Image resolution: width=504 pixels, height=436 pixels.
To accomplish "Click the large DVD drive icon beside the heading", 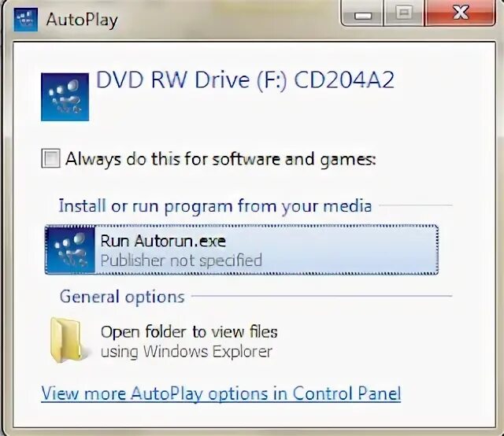I will (x=65, y=97).
